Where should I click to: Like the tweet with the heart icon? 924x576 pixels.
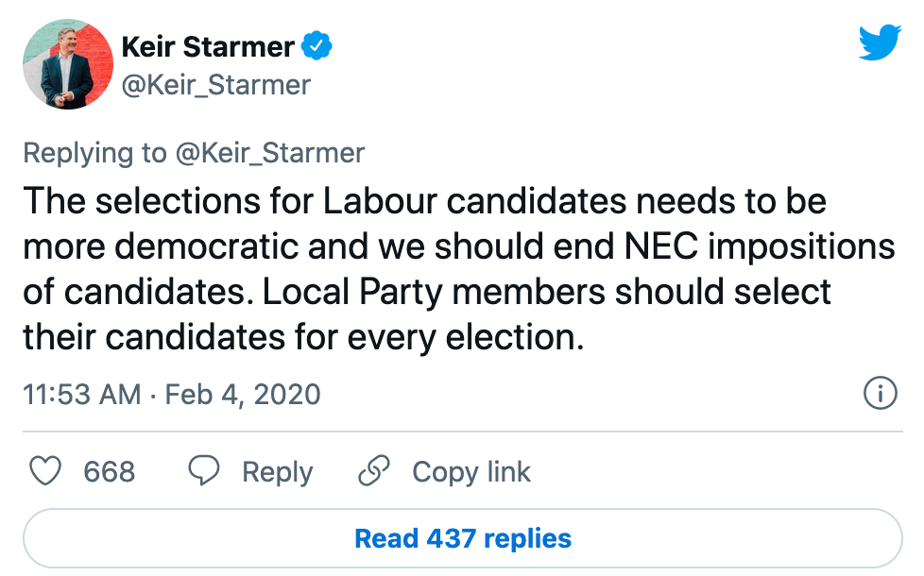(x=46, y=471)
